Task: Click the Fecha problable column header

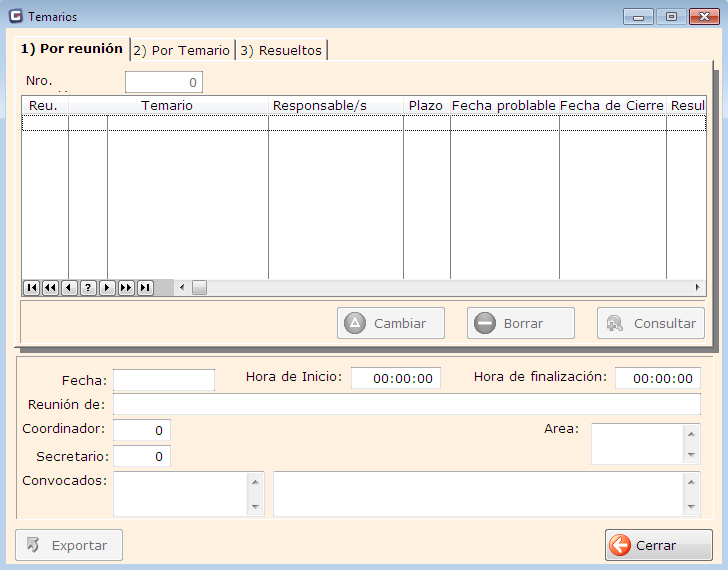Action: (x=505, y=105)
